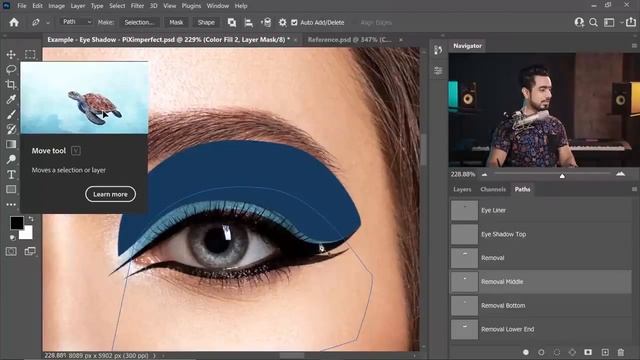Toggle the Auto Add/Delete checkbox

pyautogui.click(x=294, y=22)
